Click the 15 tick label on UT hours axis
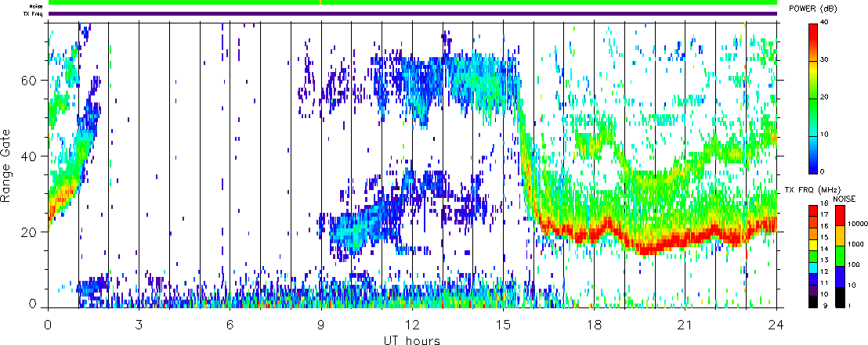Screen dimensions: 868x345 [x=503, y=325]
